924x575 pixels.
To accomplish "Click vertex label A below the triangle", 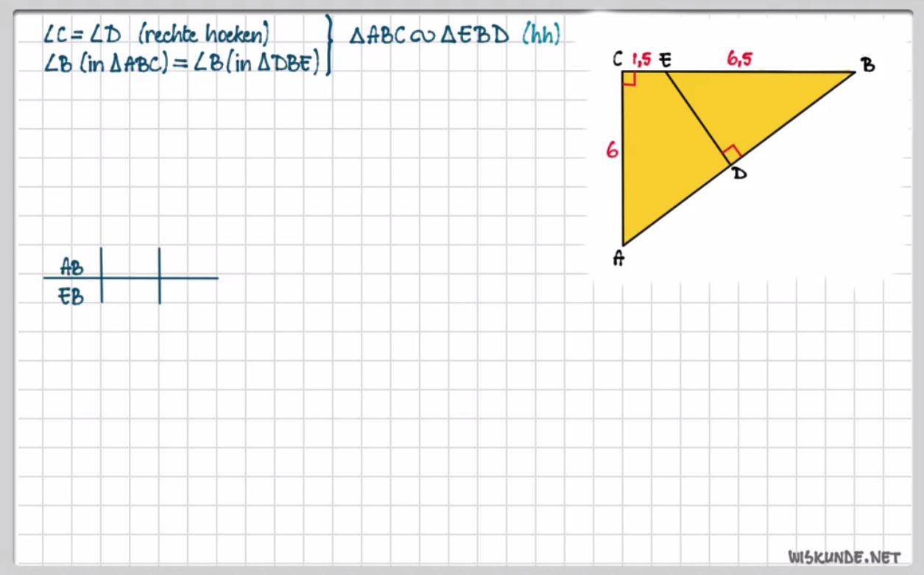I will coord(619,258).
